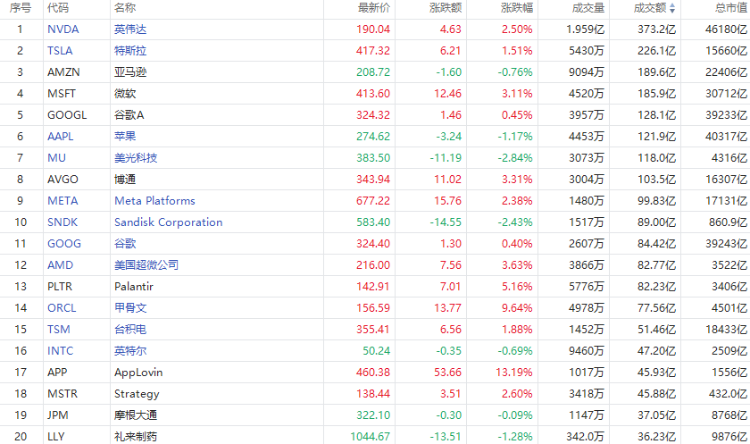The height and width of the screenshot is (444, 750).
Task: Open the 美国超微公司 name link
Action: [x=146, y=265]
